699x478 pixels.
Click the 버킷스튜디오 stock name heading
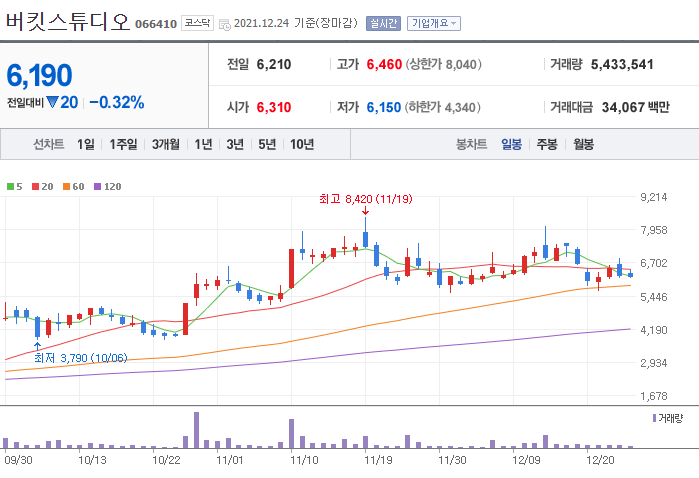[67, 21]
